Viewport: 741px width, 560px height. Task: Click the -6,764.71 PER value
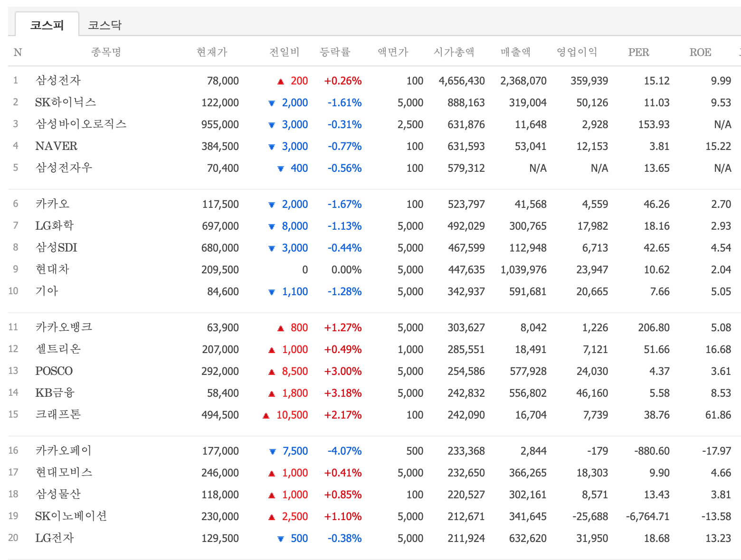click(x=648, y=516)
